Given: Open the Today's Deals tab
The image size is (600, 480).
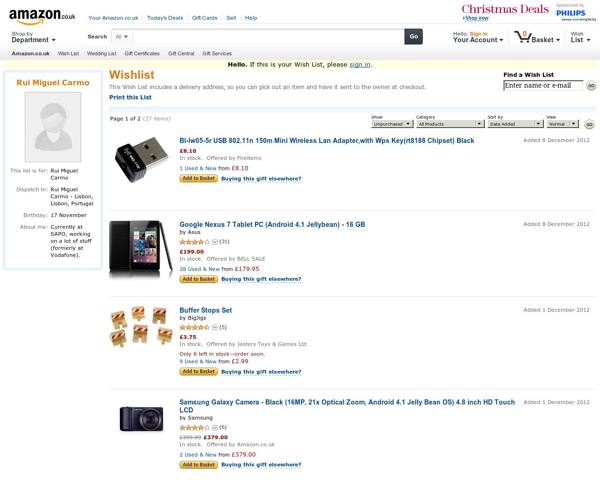Looking at the screenshot, I should 165,18.
